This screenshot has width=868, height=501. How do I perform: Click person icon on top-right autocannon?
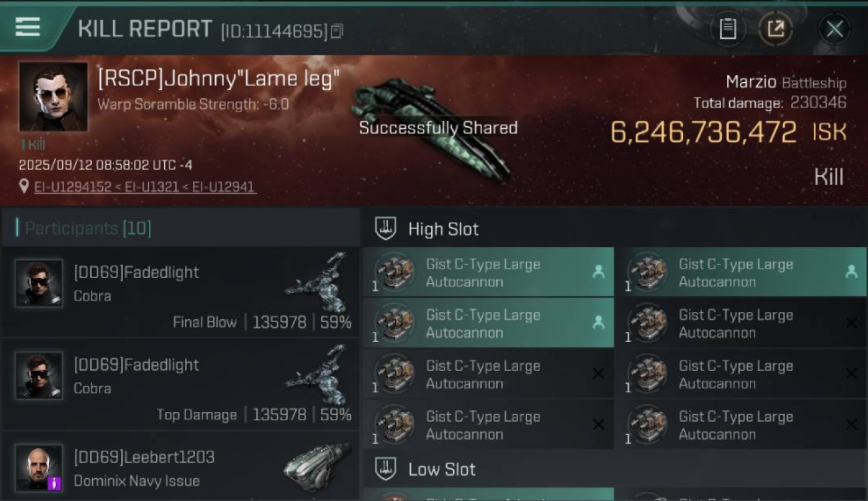(x=851, y=271)
